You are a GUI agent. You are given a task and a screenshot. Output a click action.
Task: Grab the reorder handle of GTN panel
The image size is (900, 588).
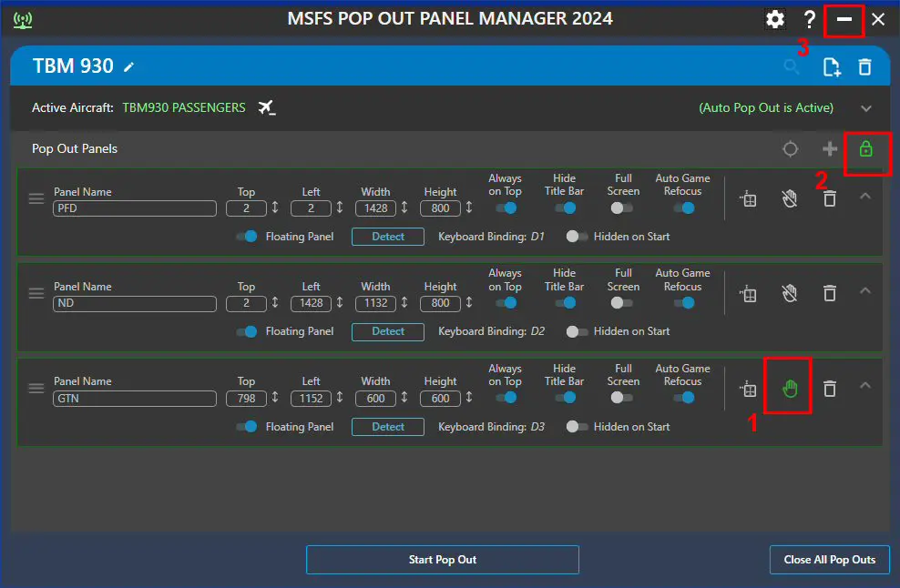(x=36, y=389)
